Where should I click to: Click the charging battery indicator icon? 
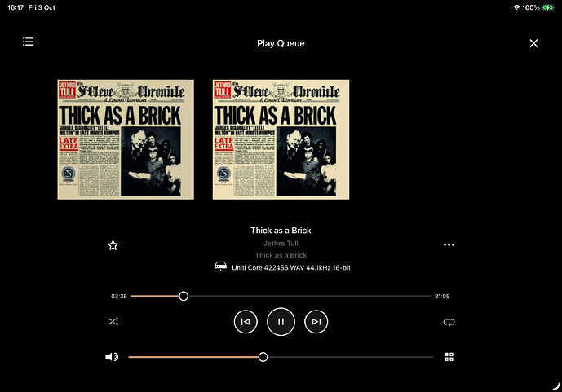pyautogui.click(x=548, y=7)
